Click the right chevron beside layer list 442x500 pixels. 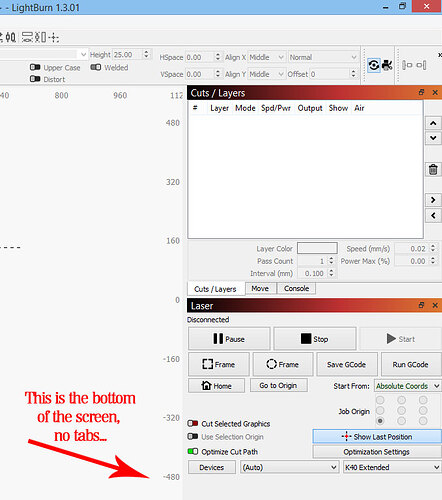pos(433,200)
